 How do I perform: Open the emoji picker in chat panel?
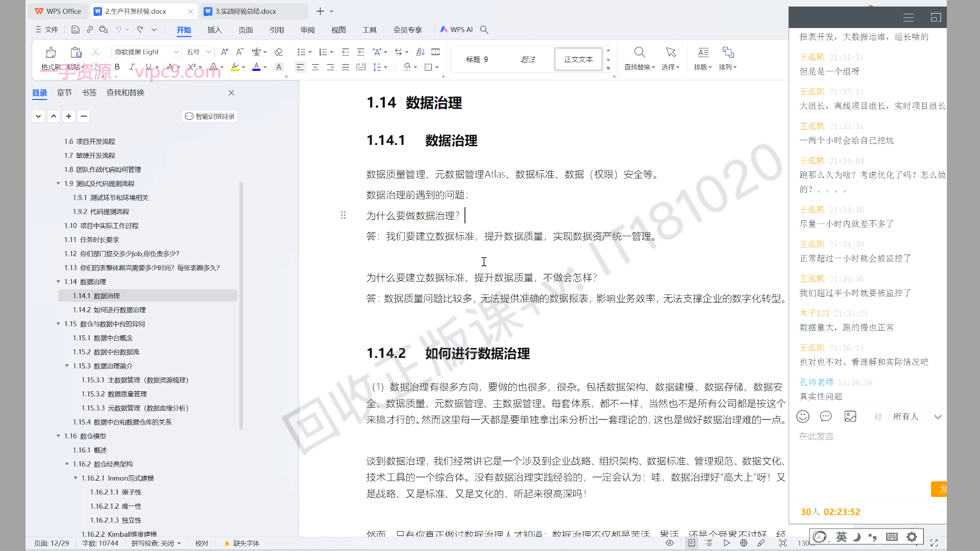[x=803, y=417]
